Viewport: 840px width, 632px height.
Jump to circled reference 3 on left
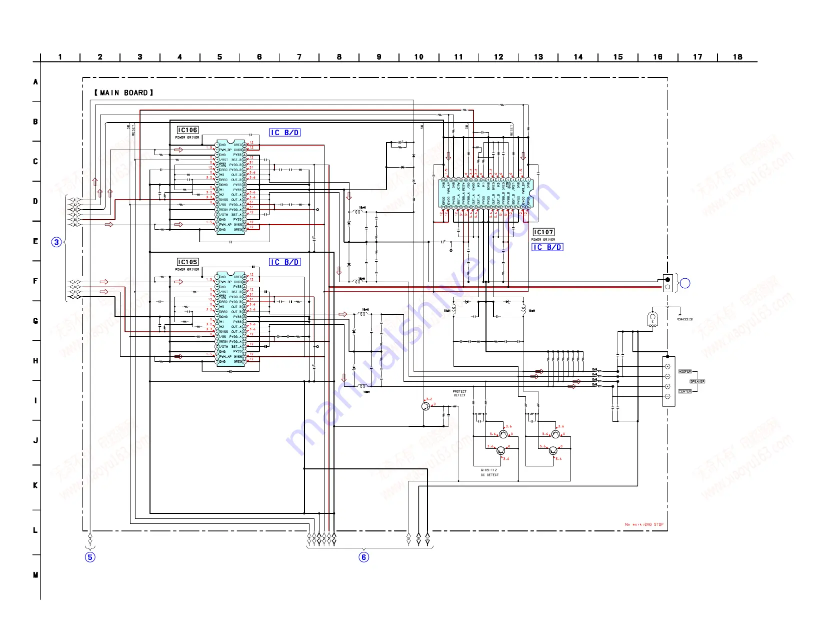[56, 242]
